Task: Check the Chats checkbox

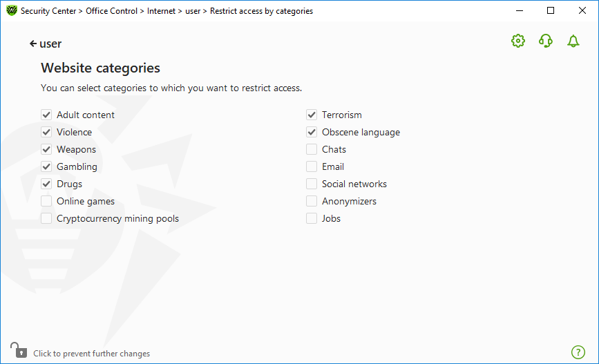Action: (312, 149)
